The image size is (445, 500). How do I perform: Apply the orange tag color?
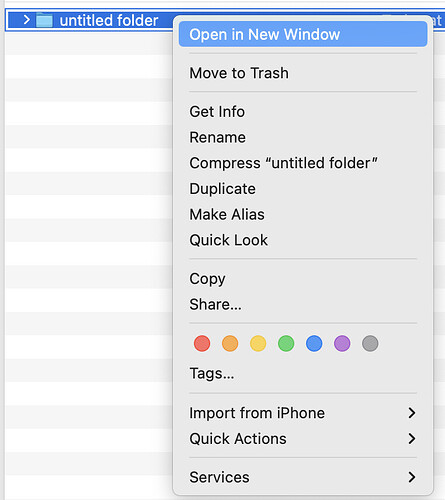[x=230, y=344]
